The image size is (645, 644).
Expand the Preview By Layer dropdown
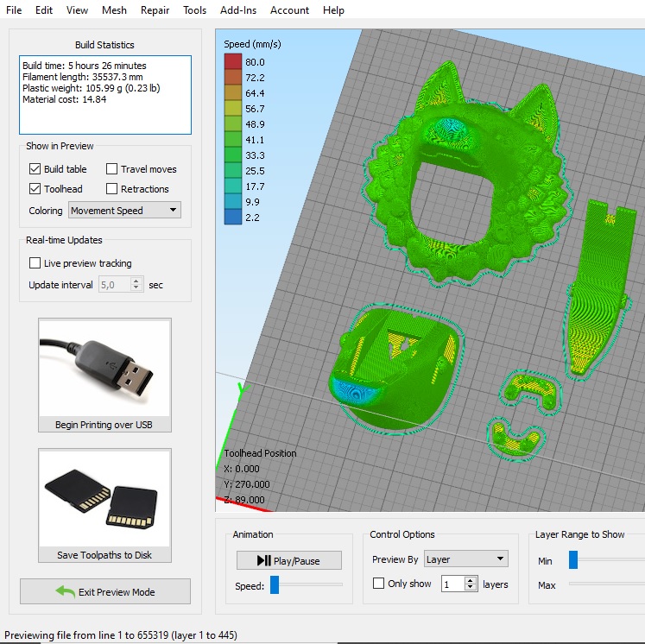pyautogui.click(x=465, y=559)
